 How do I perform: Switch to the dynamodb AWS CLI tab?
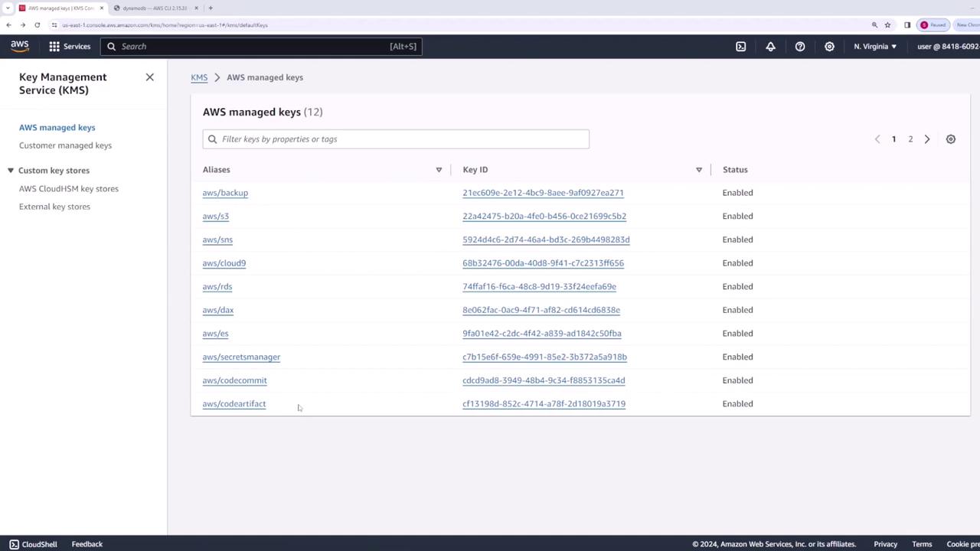coord(155,8)
